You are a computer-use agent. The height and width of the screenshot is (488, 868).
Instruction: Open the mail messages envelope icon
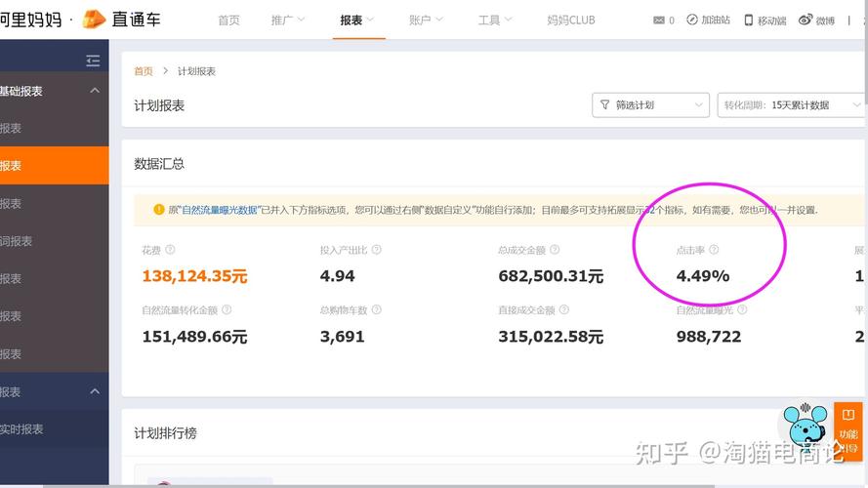[659, 20]
